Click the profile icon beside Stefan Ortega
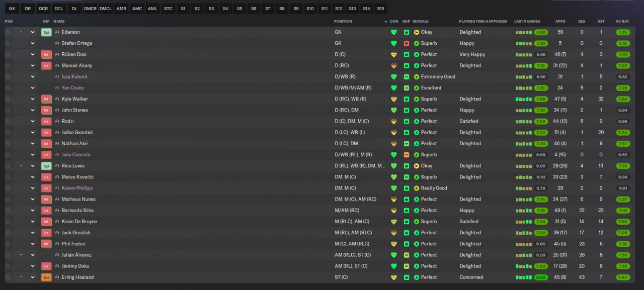Screen dimensions: 644x290 pos(57,43)
